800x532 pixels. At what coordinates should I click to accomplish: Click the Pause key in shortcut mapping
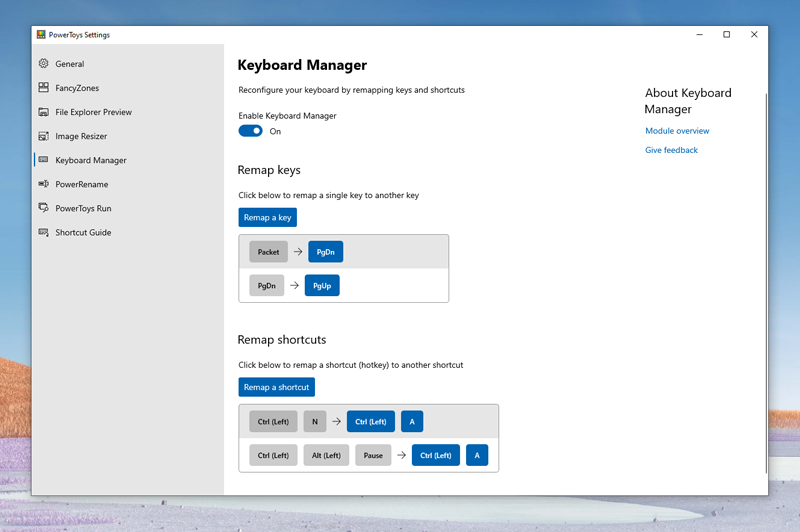(373, 456)
